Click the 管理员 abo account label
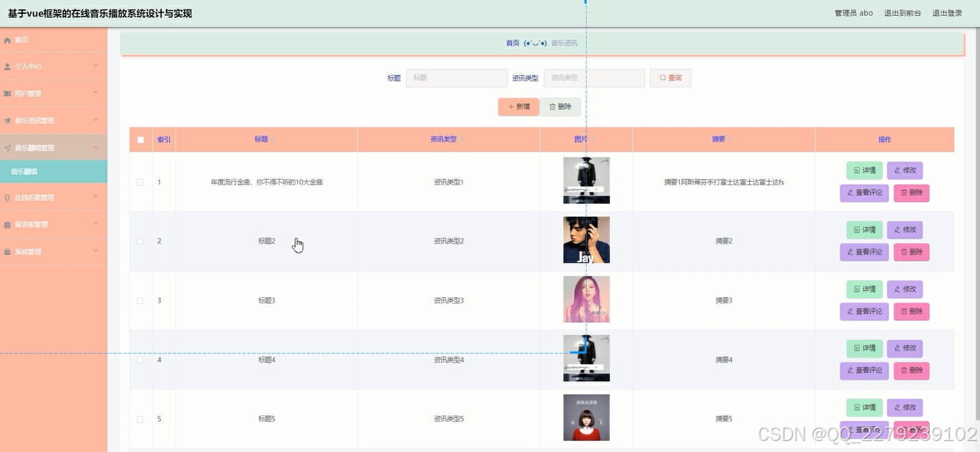This screenshot has width=980, height=452. click(853, 13)
